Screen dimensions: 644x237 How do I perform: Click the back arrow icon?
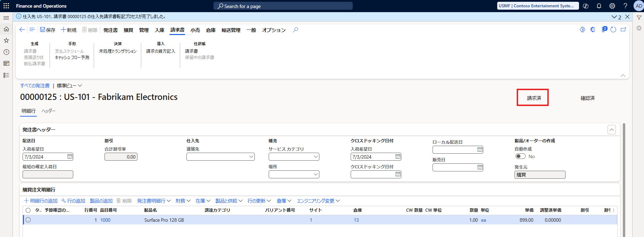pyautogui.click(x=22, y=30)
